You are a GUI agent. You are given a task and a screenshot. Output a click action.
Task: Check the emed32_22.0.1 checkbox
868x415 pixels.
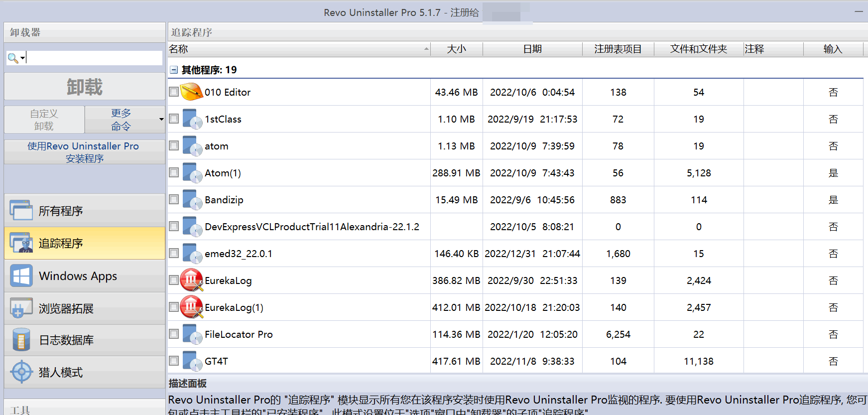click(x=174, y=253)
